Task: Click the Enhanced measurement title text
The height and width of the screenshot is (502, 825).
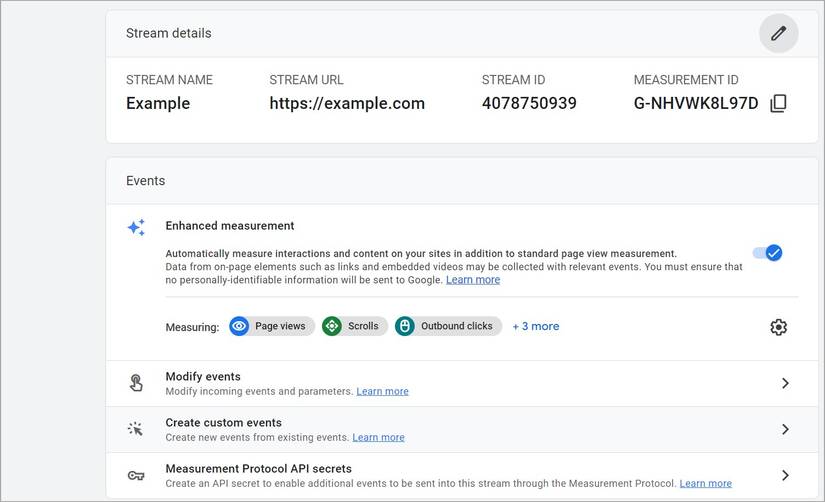Action: (x=229, y=226)
